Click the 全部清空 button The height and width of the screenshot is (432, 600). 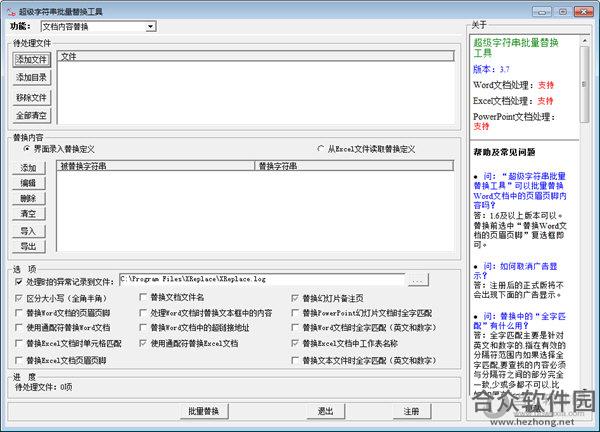pyautogui.click(x=31, y=115)
